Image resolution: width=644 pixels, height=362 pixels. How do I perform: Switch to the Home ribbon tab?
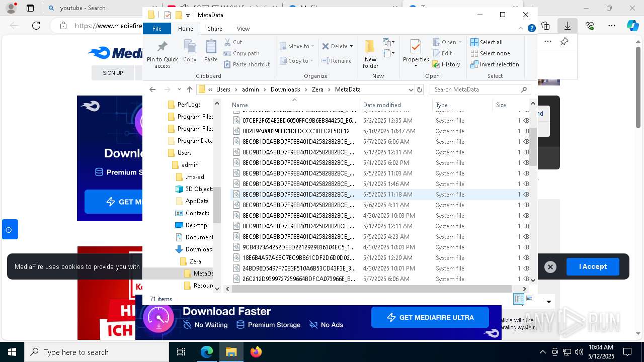pyautogui.click(x=186, y=29)
